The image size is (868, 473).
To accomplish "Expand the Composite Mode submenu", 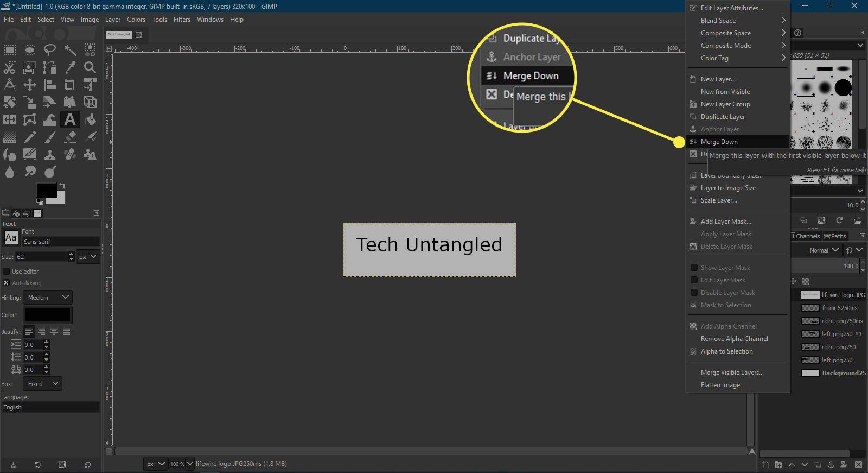I will point(738,46).
